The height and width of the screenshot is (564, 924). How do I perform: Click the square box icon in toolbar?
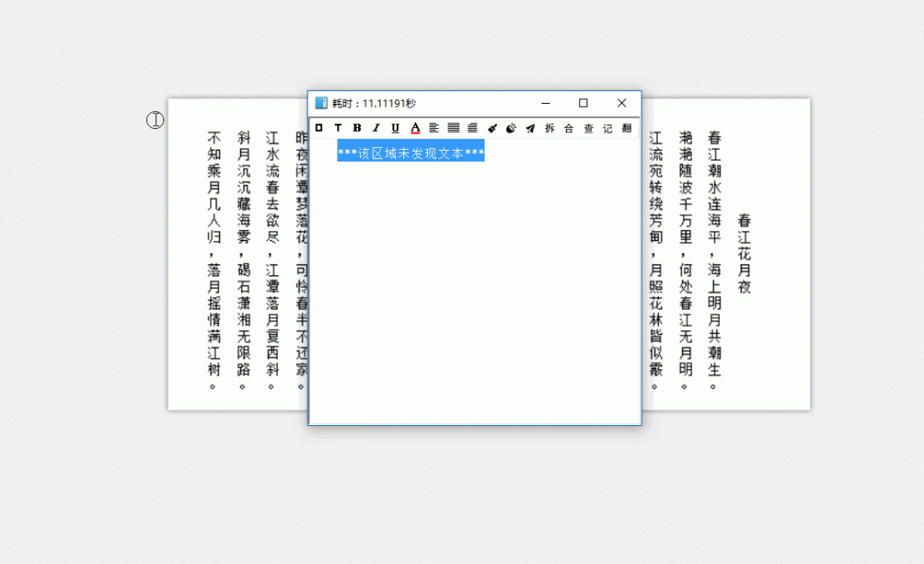pyautogui.click(x=319, y=128)
